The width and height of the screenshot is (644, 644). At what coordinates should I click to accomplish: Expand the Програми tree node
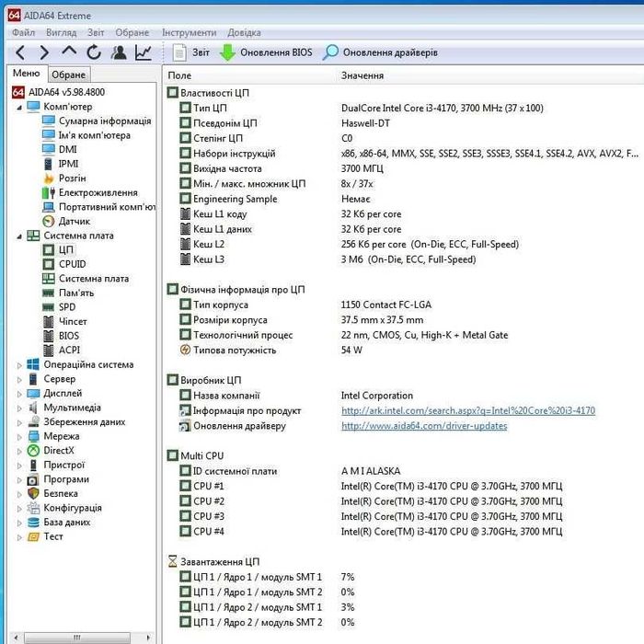[x=19, y=480]
